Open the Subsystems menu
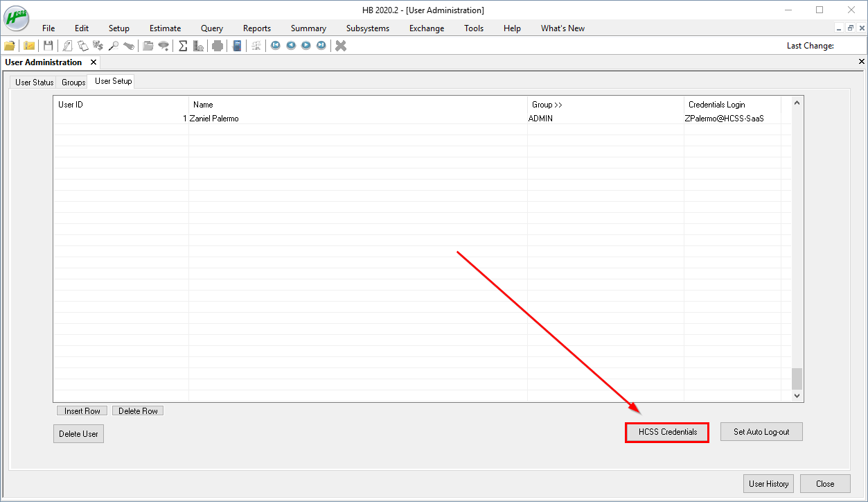Image resolution: width=868 pixels, height=502 pixels. tap(367, 28)
